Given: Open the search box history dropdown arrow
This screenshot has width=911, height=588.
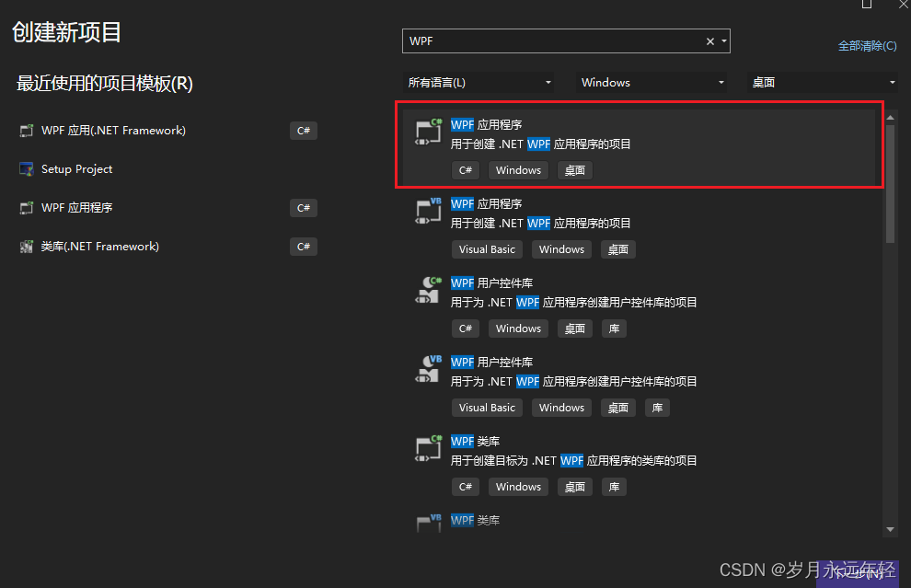Looking at the screenshot, I should point(724,41).
